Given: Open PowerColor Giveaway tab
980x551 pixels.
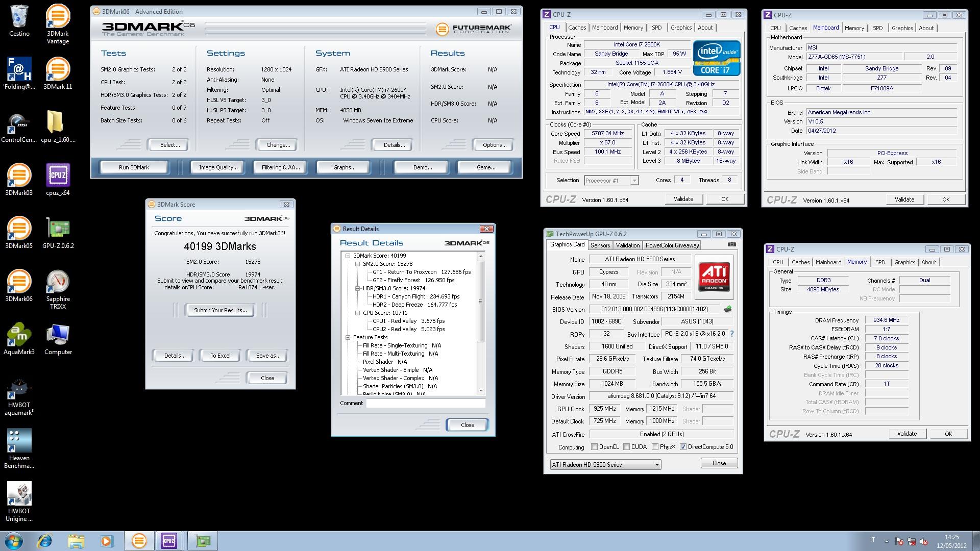Looking at the screenshot, I should tap(672, 245).
